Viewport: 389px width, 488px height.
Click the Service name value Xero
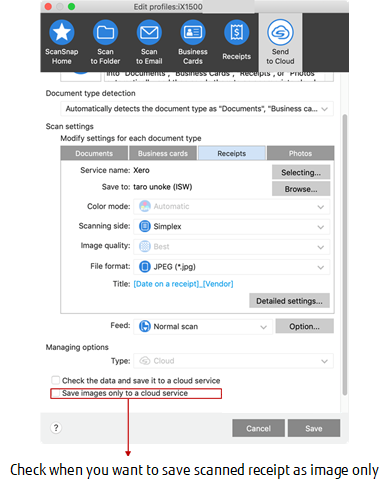tap(141, 170)
